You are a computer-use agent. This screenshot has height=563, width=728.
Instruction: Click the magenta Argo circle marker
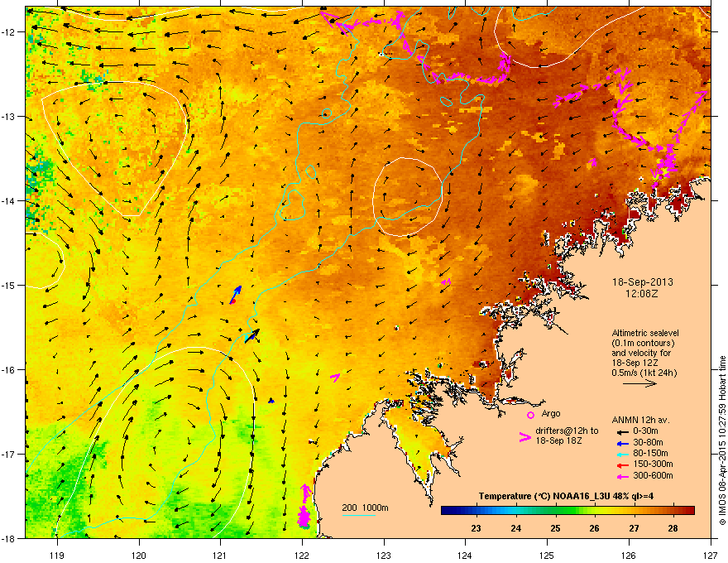[530, 415]
